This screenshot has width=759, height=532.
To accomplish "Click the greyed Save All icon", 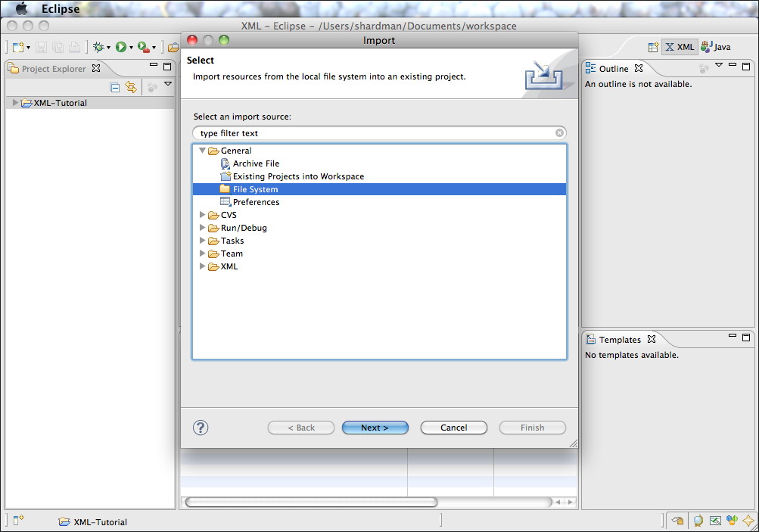I will tap(58, 47).
